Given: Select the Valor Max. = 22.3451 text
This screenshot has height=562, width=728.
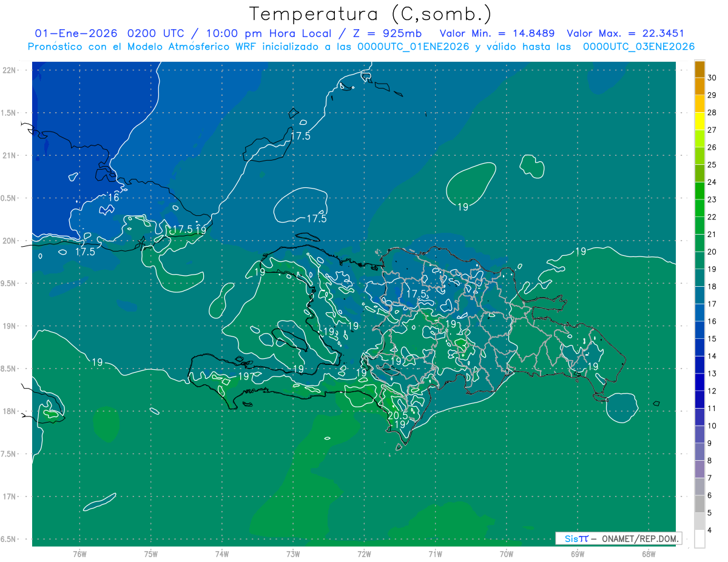Looking at the screenshot, I should [625, 33].
